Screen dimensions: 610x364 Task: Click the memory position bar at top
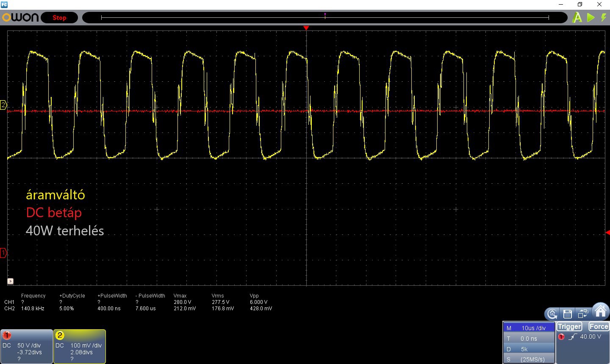pos(325,17)
